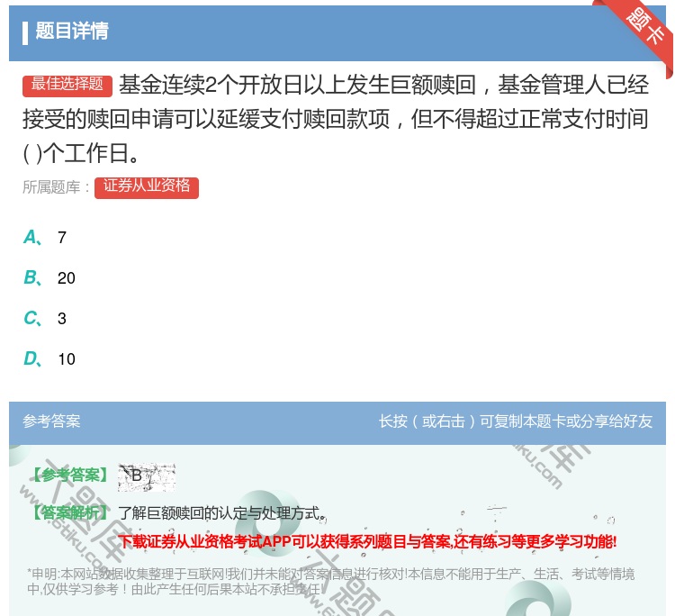The image size is (675, 616).
Task: Click the 【答案解析】 green label
Action: 70,512
